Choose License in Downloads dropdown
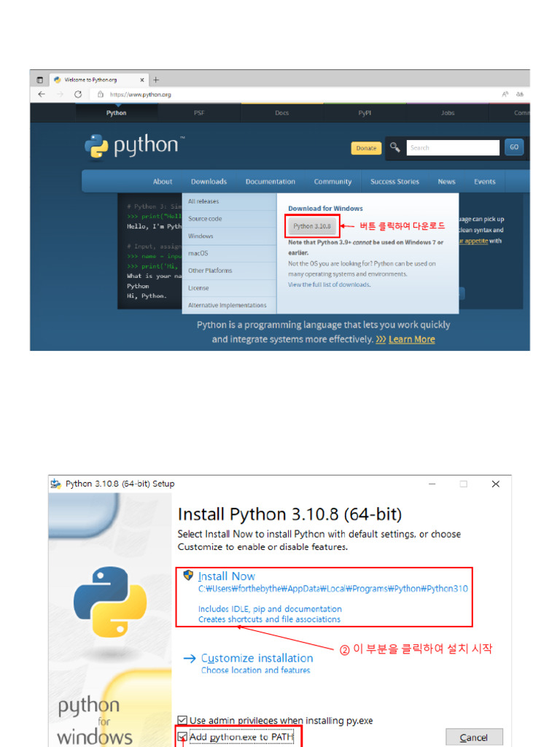The width and height of the screenshot is (560, 747). pyautogui.click(x=229, y=288)
